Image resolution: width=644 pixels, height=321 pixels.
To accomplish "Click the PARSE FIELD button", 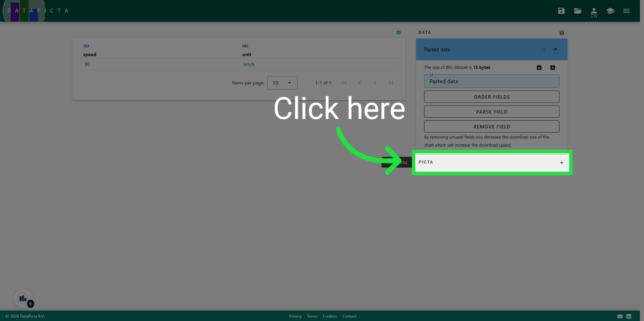I will [x=491, y=112].
